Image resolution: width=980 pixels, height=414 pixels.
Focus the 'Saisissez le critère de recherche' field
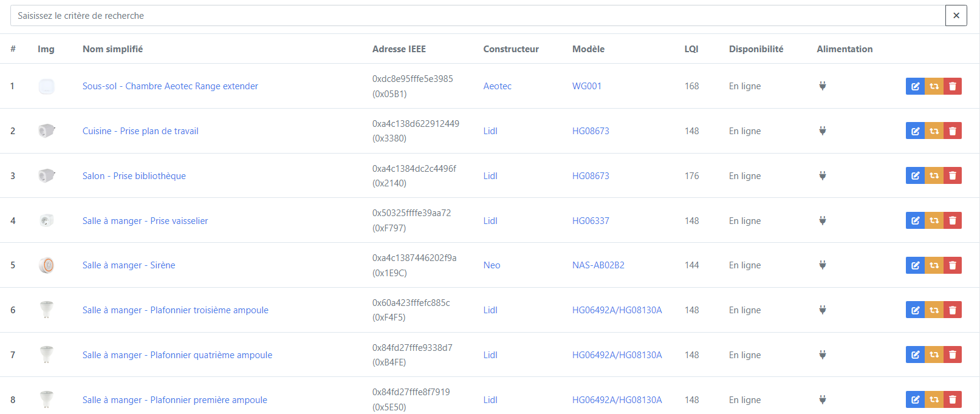478,16
